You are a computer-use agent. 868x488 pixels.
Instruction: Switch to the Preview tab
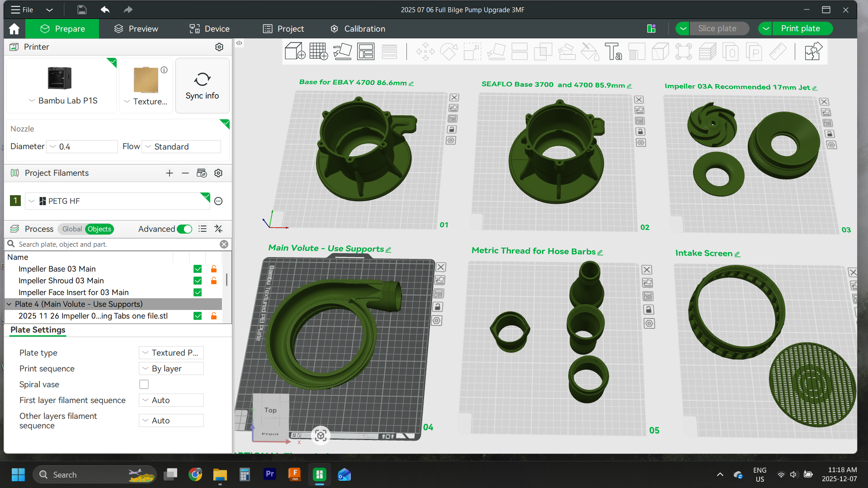coord(135,28)
